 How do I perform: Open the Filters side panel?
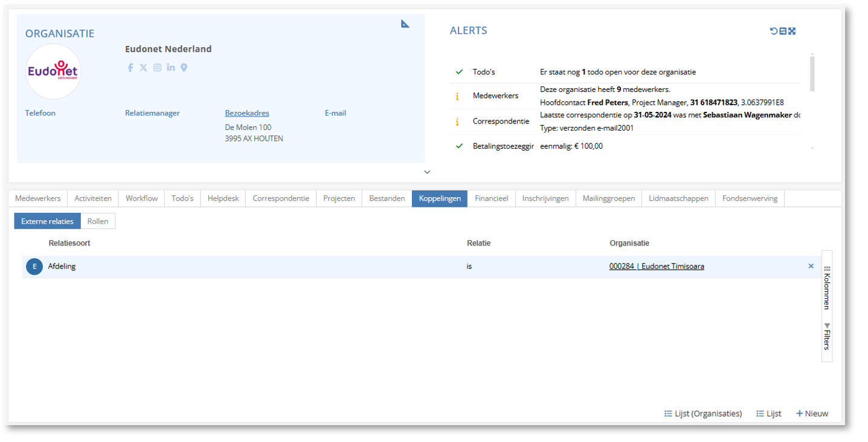[x=827, y=337]
